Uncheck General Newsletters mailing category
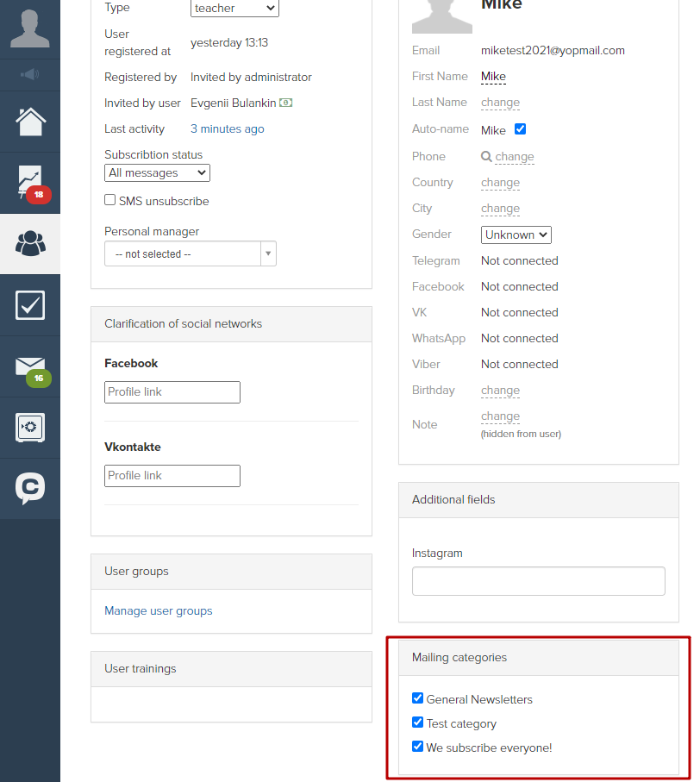The width and height of the screenshot is (700, 782). (418, 698)
